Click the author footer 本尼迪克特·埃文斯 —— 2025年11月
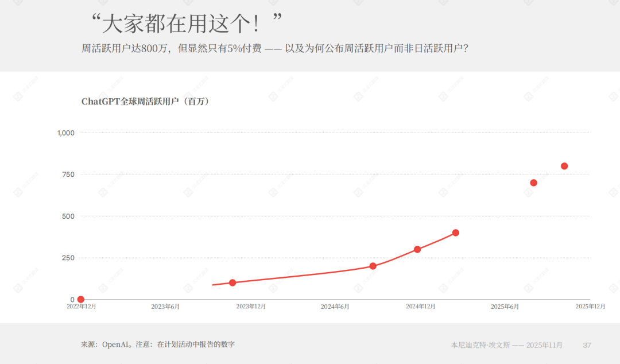The width and height of the screenshot is (620, 364). tap(506, 345)
